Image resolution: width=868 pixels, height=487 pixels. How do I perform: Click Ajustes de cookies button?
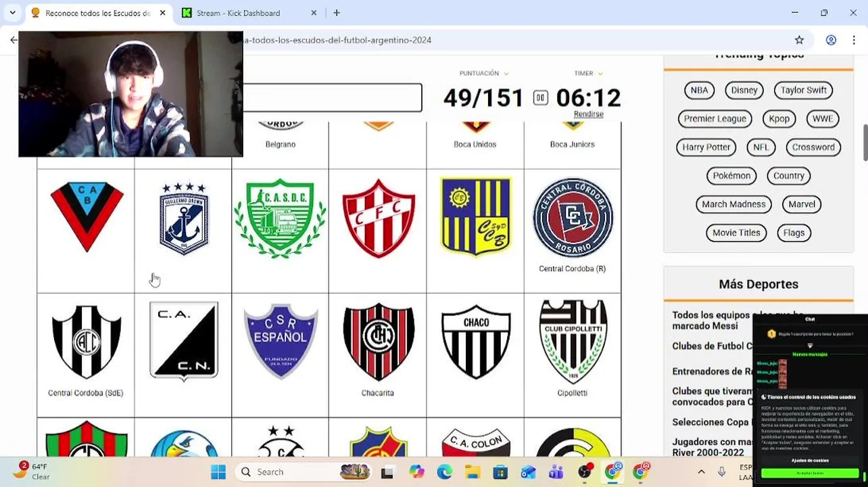click(x=810, y=460)
